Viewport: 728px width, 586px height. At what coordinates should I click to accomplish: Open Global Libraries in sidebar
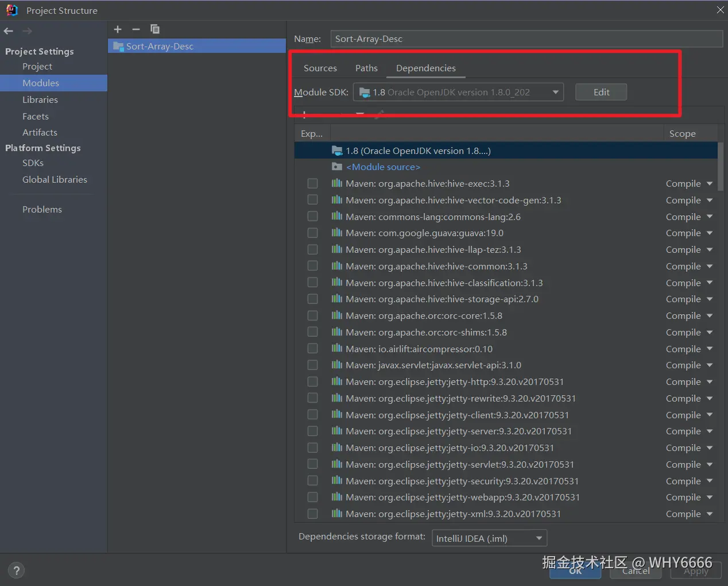click(55, 179)
